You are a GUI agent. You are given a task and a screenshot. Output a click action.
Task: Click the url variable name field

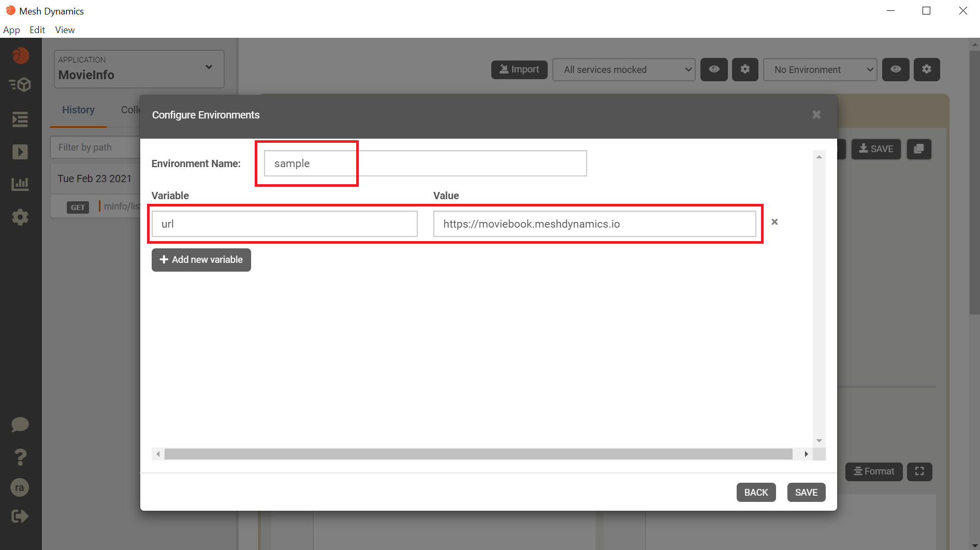point(285,224)
